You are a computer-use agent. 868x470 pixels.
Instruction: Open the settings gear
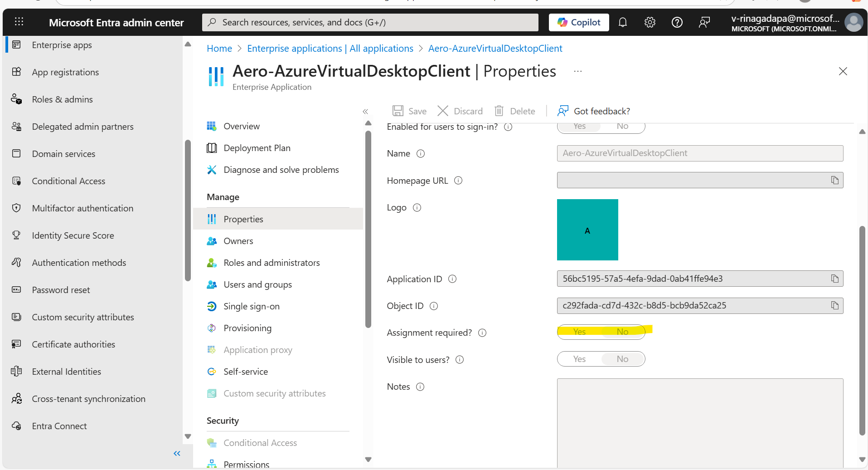click(x=650, y=22)
